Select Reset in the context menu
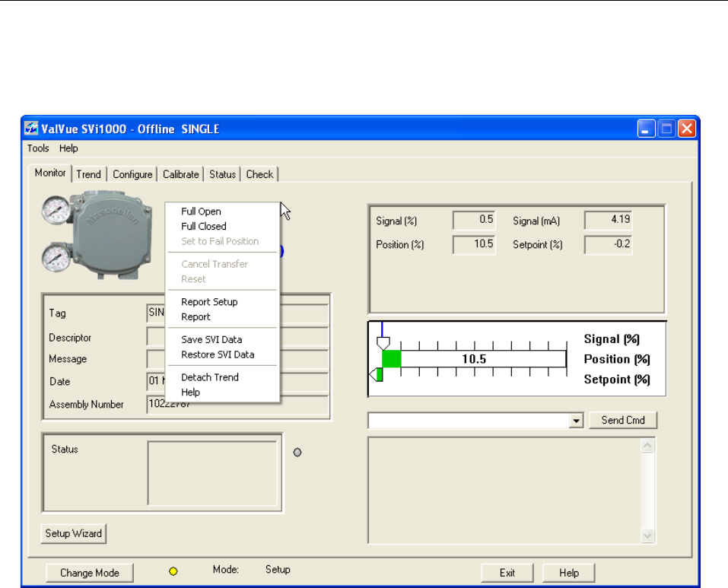 pos(223,279)
